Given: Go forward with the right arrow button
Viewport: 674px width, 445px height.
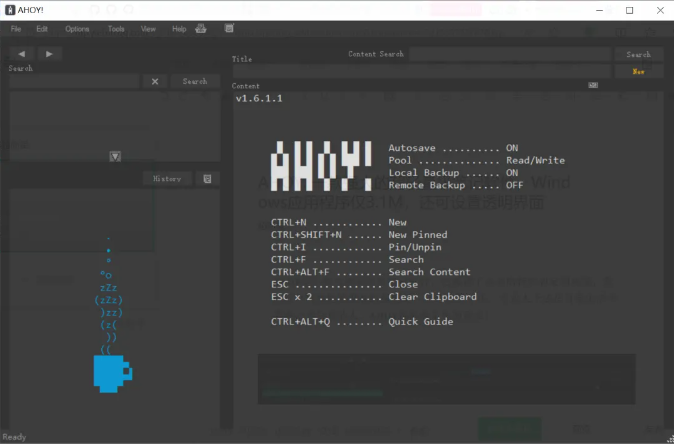Looking at the screenshot, I should pyautogui.click(x=49, y=54).
